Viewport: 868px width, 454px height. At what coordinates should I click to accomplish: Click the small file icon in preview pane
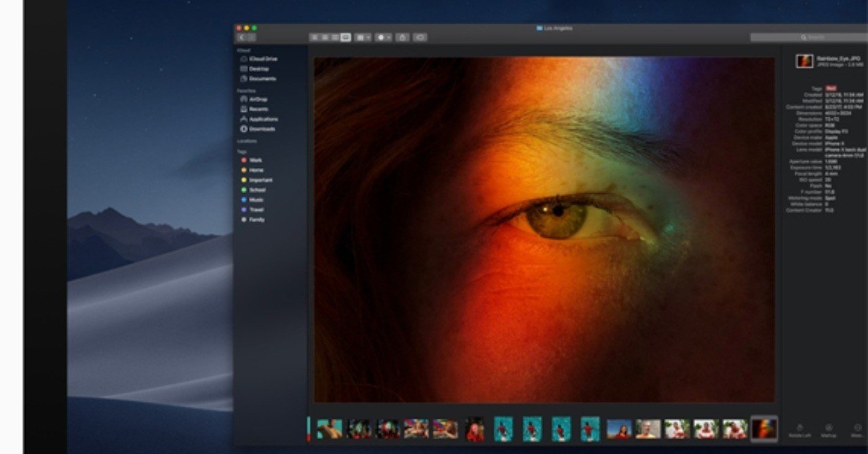(804, 61)
